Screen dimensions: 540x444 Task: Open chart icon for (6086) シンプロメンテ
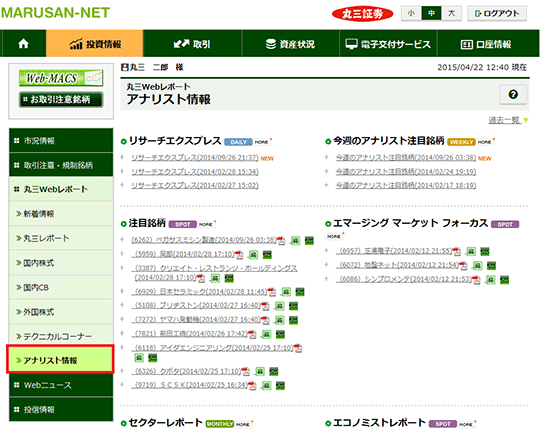pos(505,279)
